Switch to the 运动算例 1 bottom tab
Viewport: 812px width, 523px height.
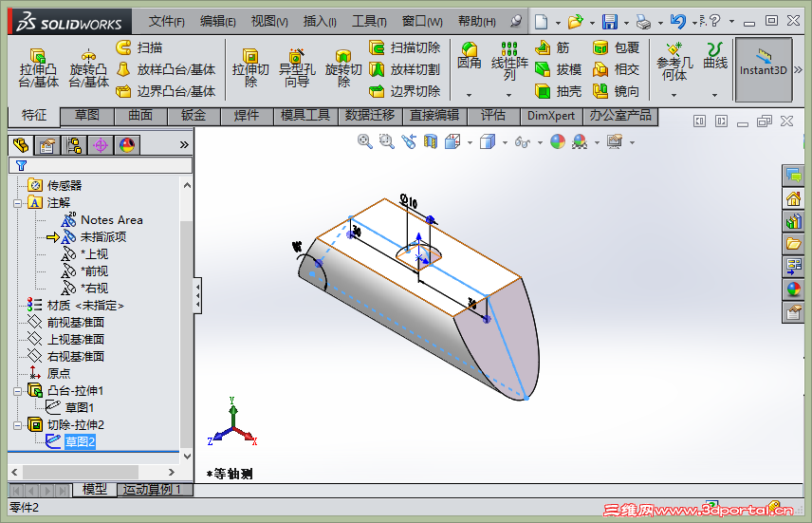(x=155, y=490)
